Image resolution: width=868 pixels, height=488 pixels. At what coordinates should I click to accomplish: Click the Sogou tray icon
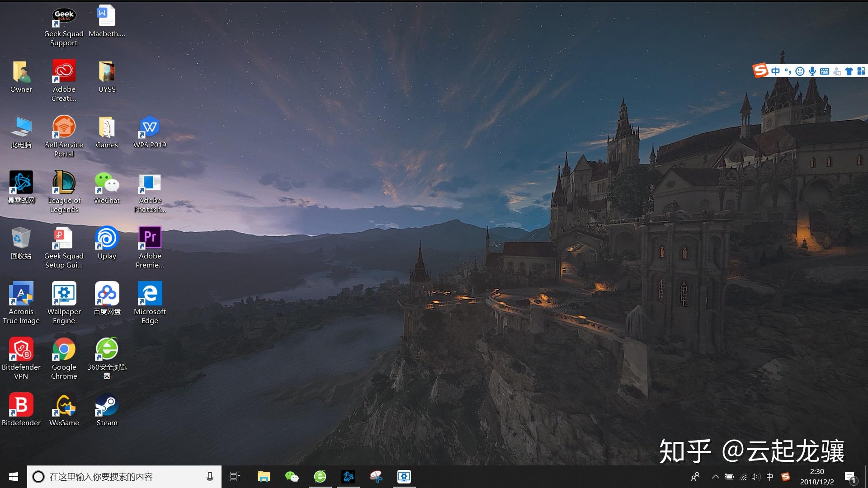(x=786, y=477)
